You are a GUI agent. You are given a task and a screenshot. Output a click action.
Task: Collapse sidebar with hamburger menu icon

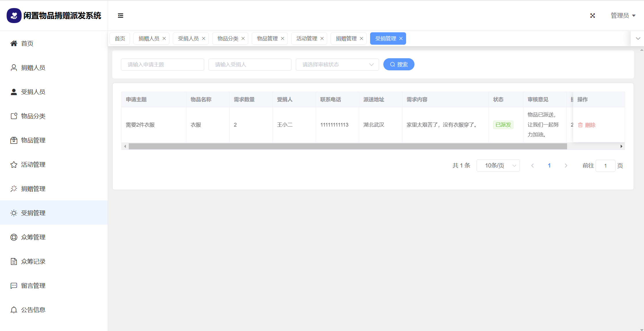pyautogui.click(x=120, y=16)
